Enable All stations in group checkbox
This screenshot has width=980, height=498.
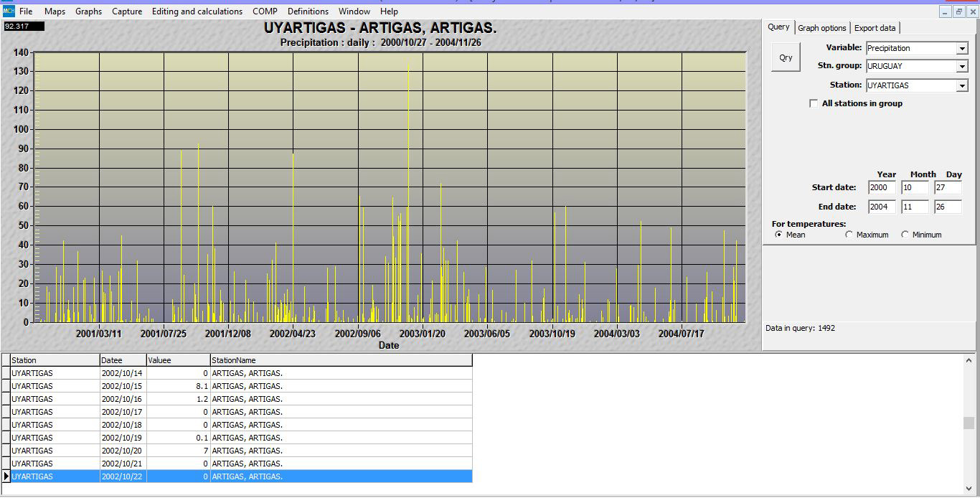click(x=814, y=103)
